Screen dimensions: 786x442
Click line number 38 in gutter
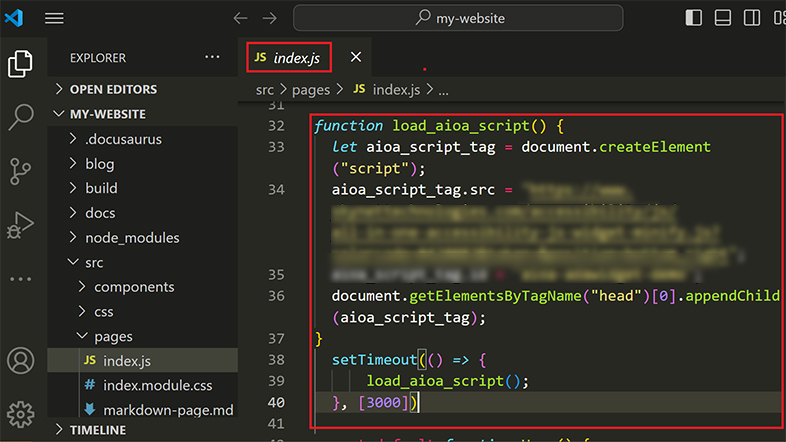[276, 360]
